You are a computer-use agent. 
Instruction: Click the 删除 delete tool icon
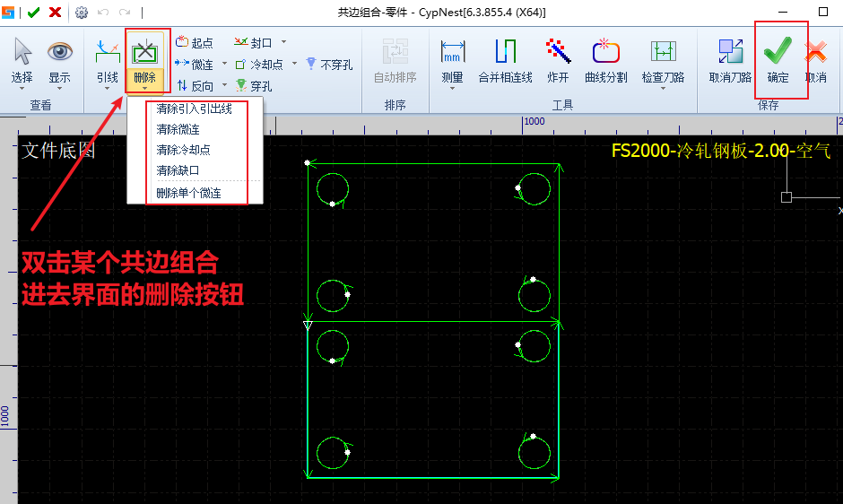[x=144, y=54]
